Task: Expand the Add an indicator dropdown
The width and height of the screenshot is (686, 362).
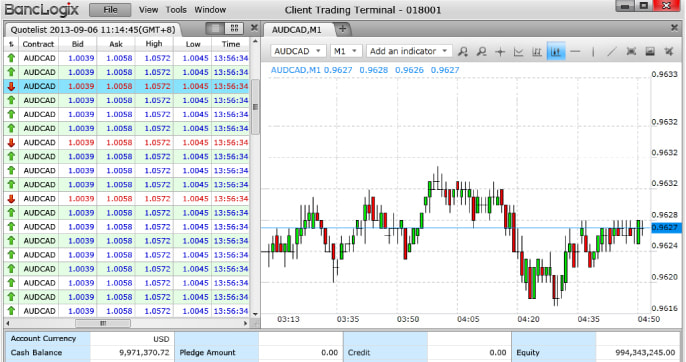Action: click(409, 51)
